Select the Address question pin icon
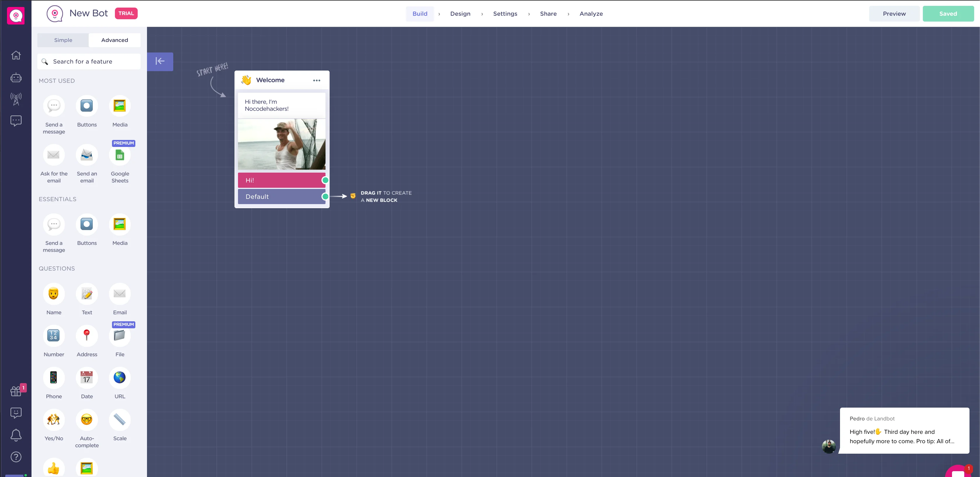This screenshot has width=980, height=477. tap(87, 336)
